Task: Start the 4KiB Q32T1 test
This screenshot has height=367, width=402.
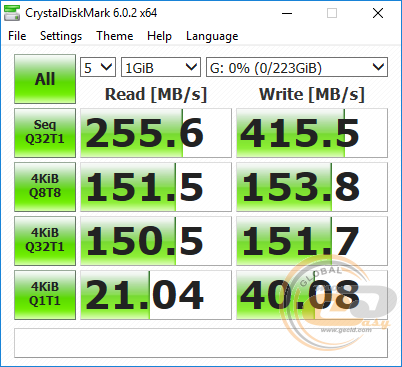Action: [x=45, y=241]
